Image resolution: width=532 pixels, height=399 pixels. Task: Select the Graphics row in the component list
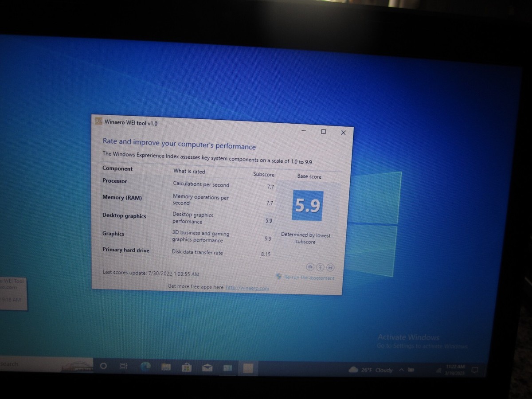pyautogui.click(x=113, y=234)
